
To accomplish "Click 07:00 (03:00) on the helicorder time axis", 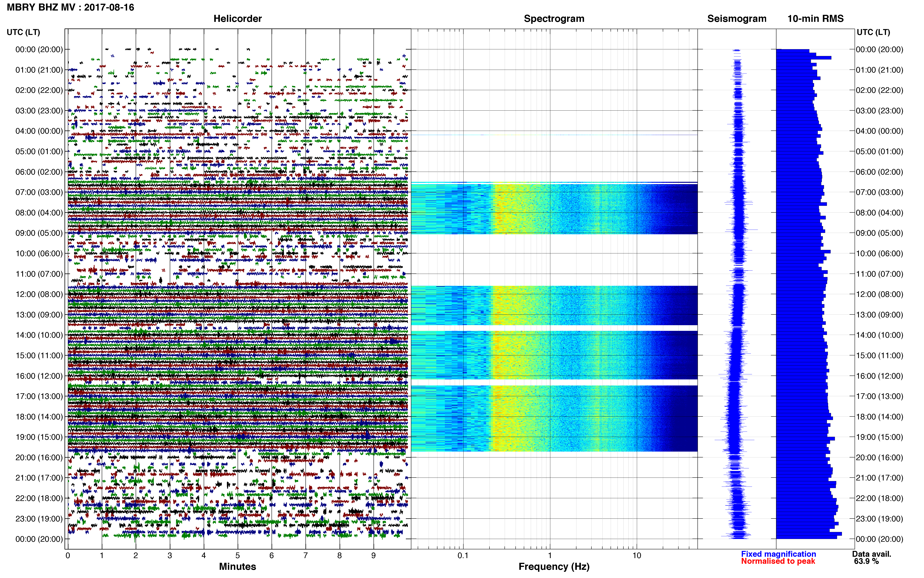I will coord(39,192).
